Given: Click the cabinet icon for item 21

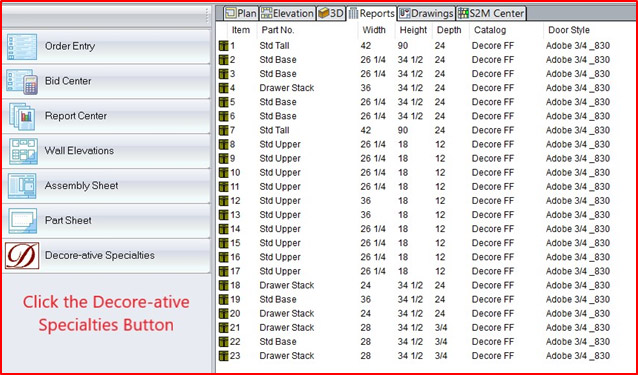Looking at the screenshot, I should (x=223, y=328).
